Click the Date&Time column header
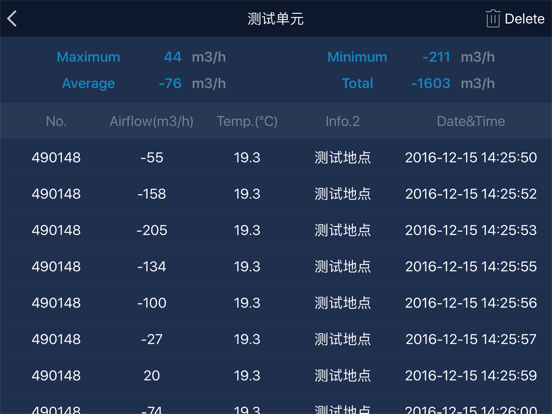 471,121
